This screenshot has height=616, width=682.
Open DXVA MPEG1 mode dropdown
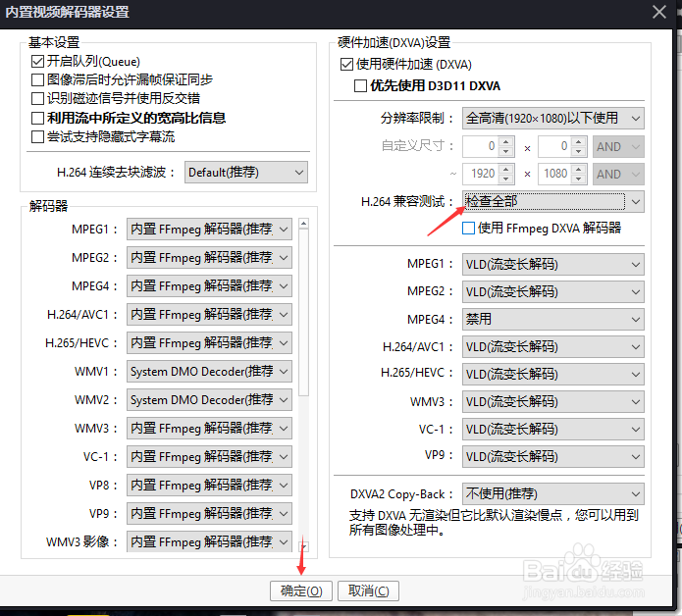(552, 264)
